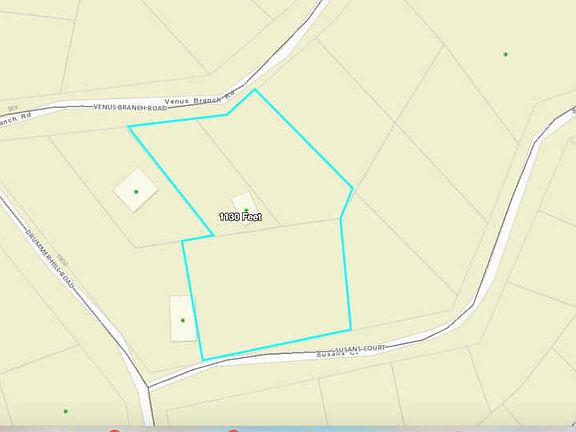The width and height of the screenshot is (576, 432).
Task: Click the Venus Branch Rd label on the road
Action: [199, 98]
